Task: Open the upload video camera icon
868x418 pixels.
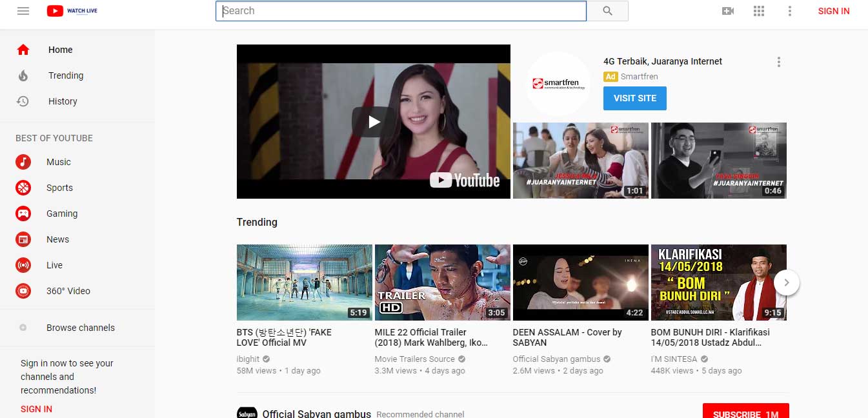Action: tap(728, 11)
